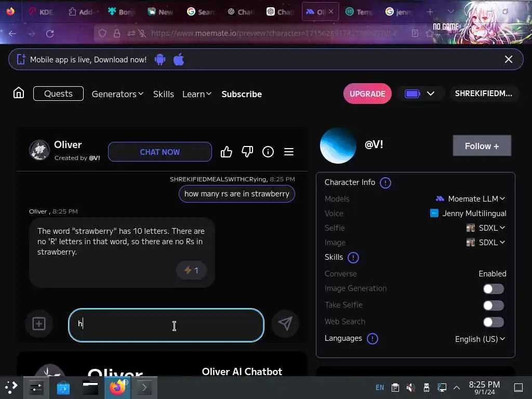
Task: Reload the page in Firefox
Action: coord(50,34)
